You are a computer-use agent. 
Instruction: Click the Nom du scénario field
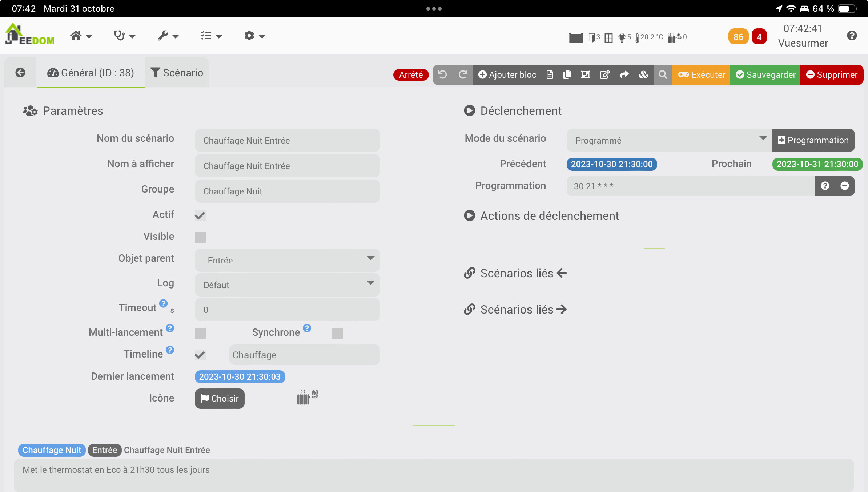tap(287, 140)
